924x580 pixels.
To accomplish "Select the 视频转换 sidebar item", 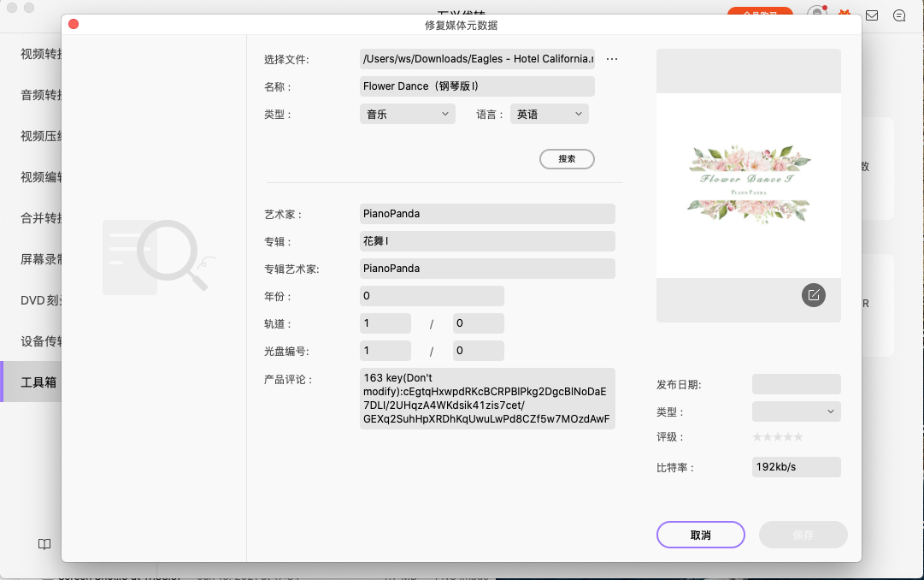I will pos(32,54).
